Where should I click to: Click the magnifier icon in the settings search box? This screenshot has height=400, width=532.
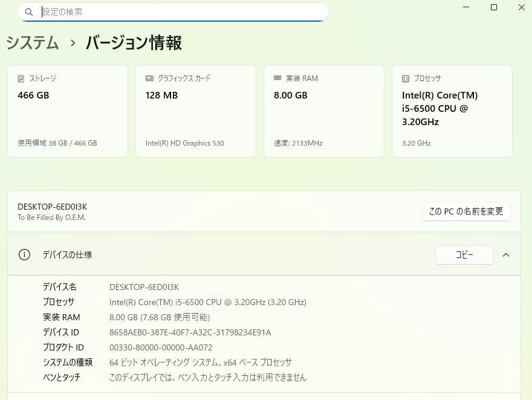pyautogui.click(x=29, y=12)
